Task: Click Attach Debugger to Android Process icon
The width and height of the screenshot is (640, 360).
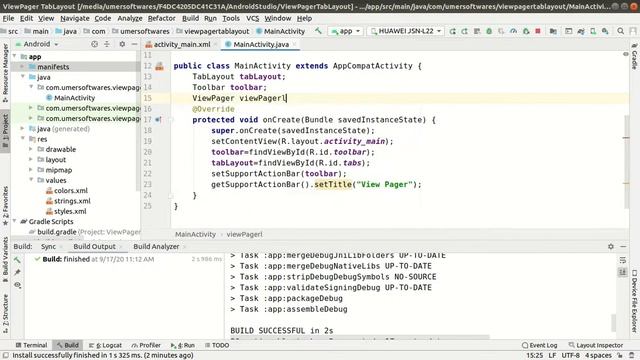Action: point(526,31)
